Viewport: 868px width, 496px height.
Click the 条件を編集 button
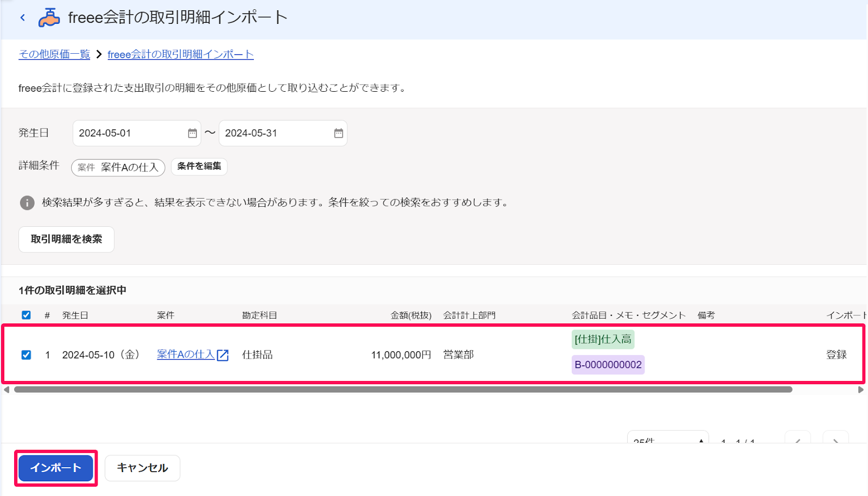(199, 166)
